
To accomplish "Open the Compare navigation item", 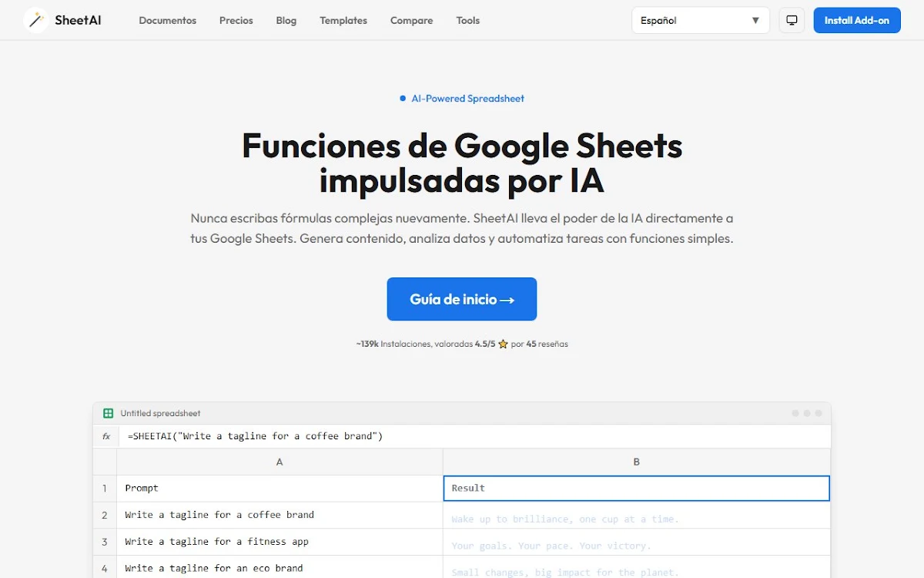I will (412, 21).
